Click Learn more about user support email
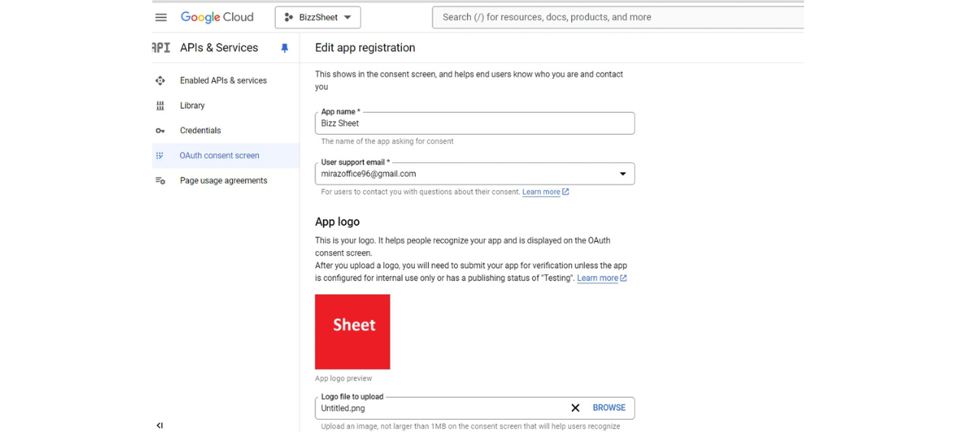 click(x=545, y=192)
